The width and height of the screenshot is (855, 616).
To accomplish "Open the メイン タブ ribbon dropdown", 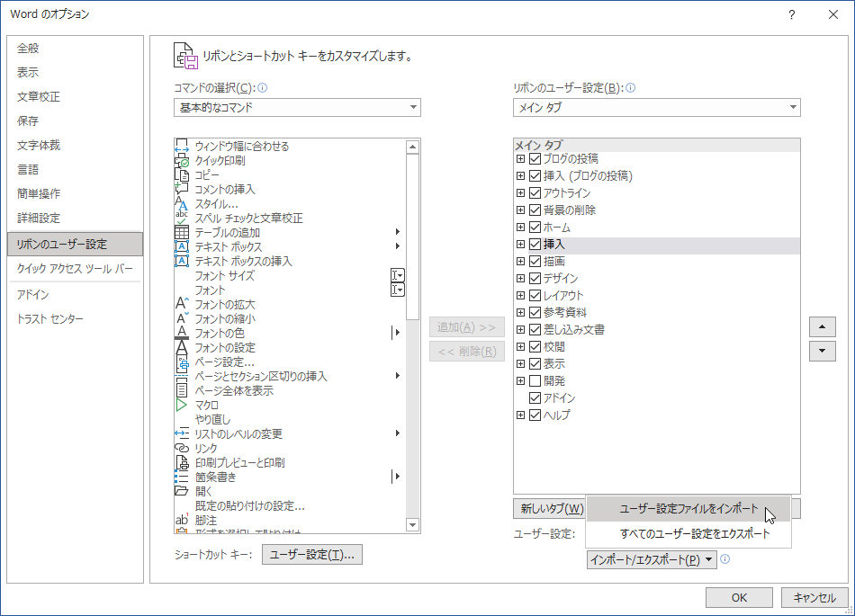I will (656, 107).
